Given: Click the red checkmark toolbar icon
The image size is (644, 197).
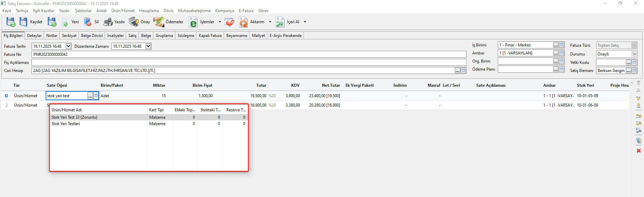Looking at the screenshot, I should coord(229,22).
